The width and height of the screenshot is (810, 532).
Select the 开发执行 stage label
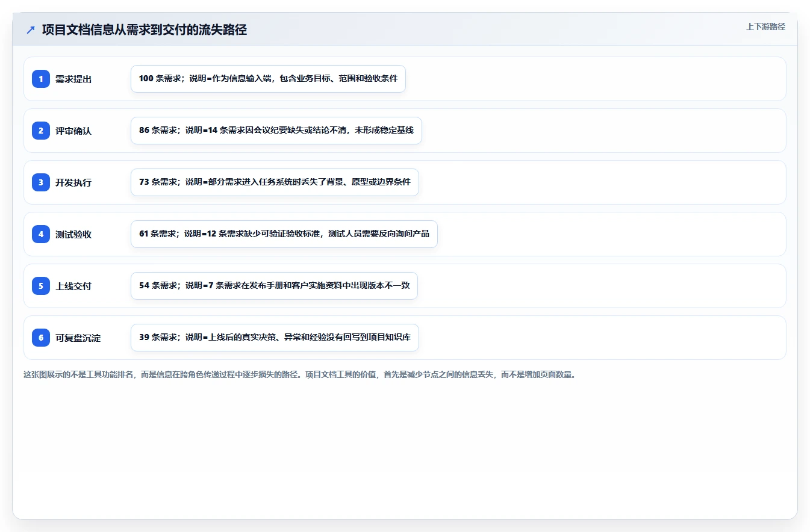point(73,182)
